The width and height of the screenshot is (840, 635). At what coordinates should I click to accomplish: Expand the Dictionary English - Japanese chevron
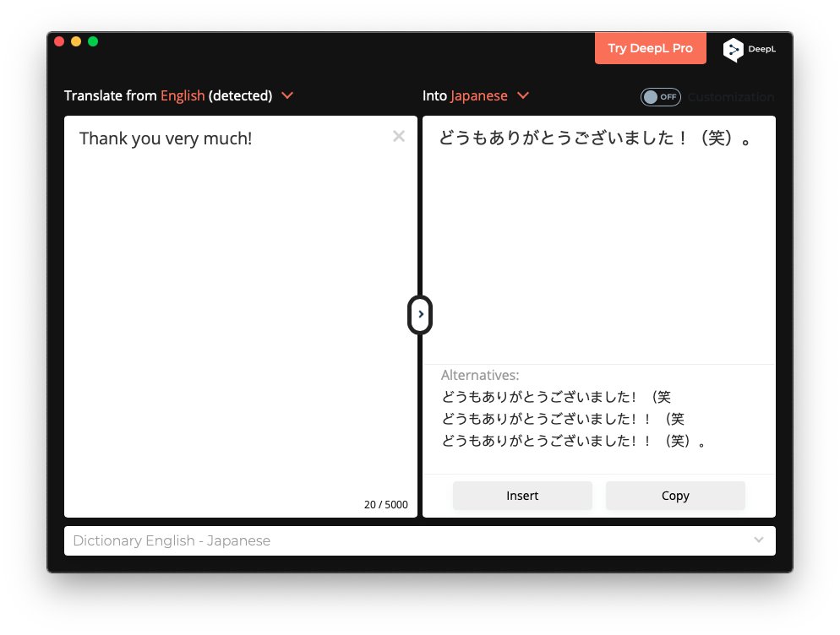point(759,540)
